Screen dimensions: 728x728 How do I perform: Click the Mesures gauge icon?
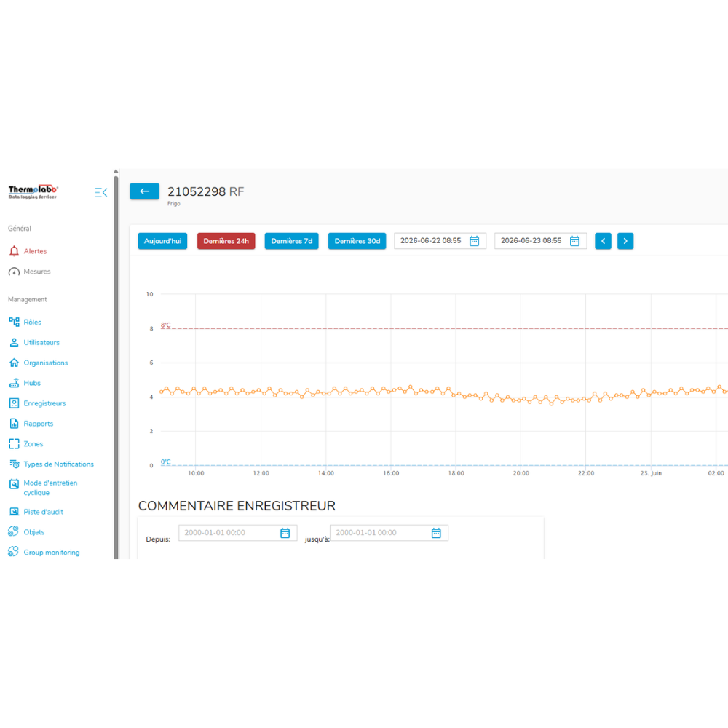click(14, 272)
